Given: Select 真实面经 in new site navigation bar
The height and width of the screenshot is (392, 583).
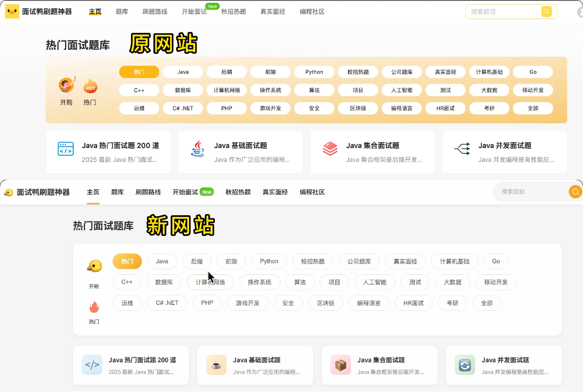Looking at the screenshot, I should (275, 192).
